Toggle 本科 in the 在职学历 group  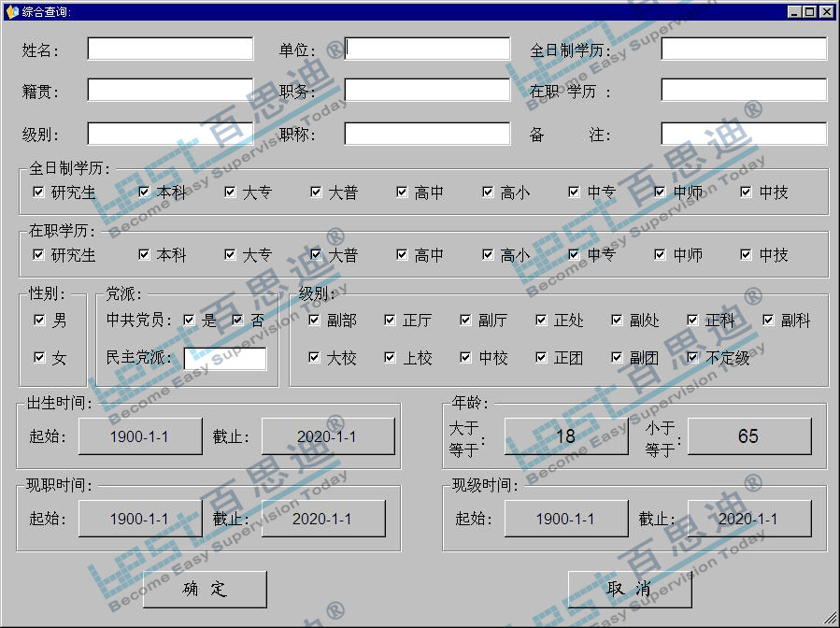[x=144, y=254]
